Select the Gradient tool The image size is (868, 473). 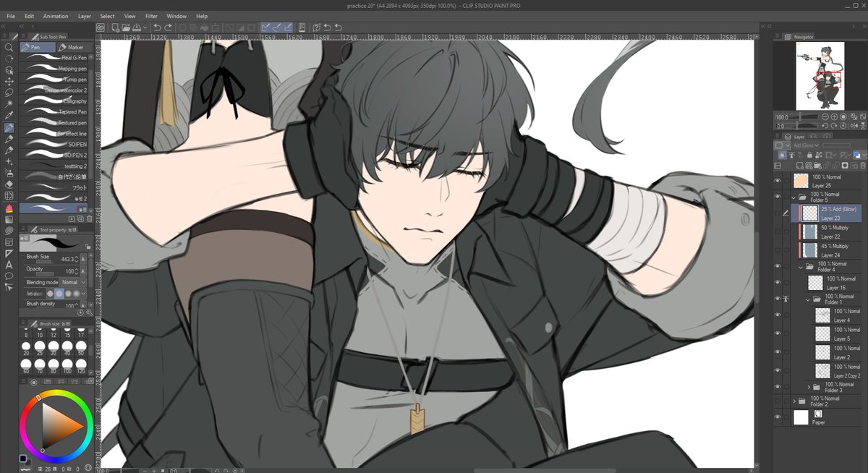tap(9, 219)
